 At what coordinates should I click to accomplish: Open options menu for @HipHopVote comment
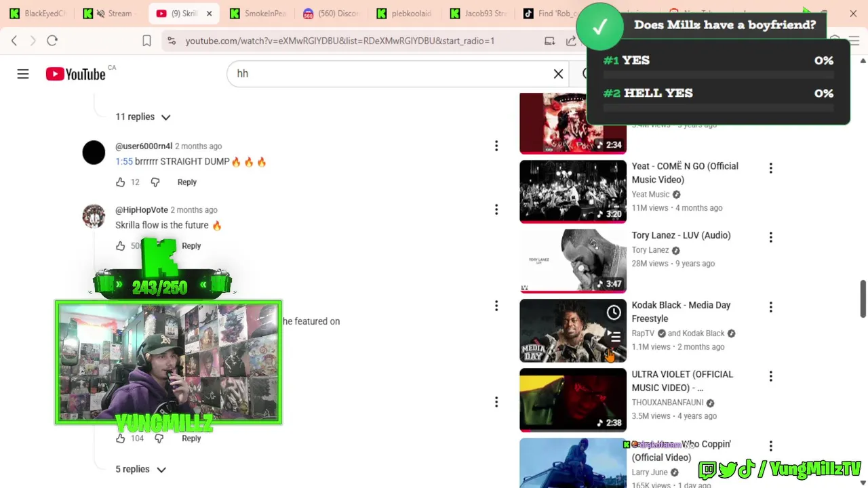point(496,209)
